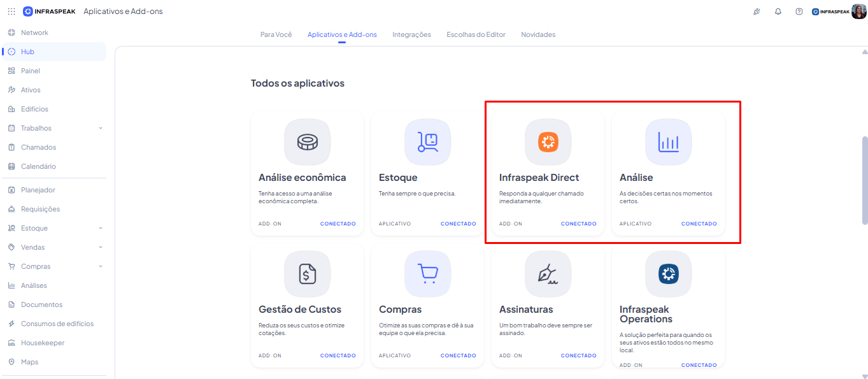The height and width of the screenshot is (379, 868).
Task: Open the Assinaturas card title
Action: [x=526, y=310]
